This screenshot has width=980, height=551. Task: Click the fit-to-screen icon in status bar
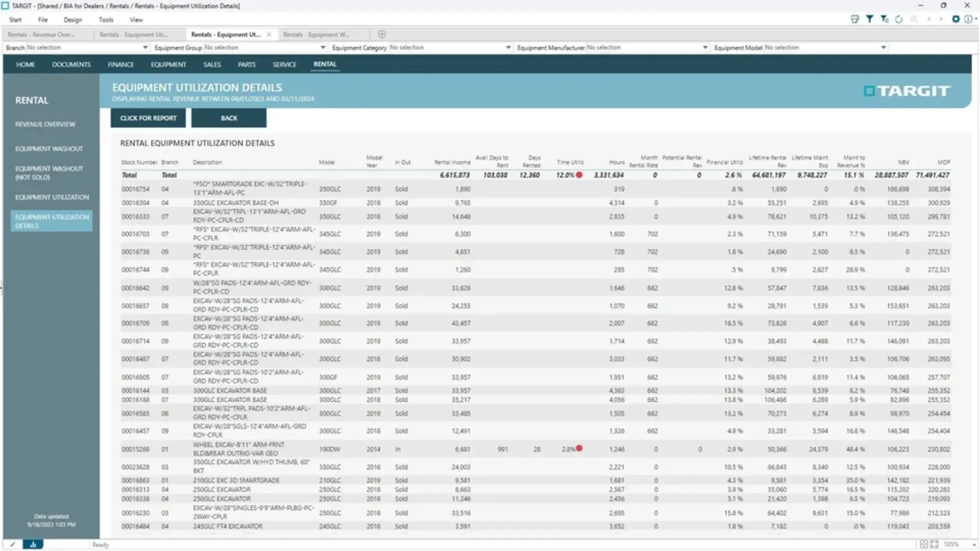934,544
